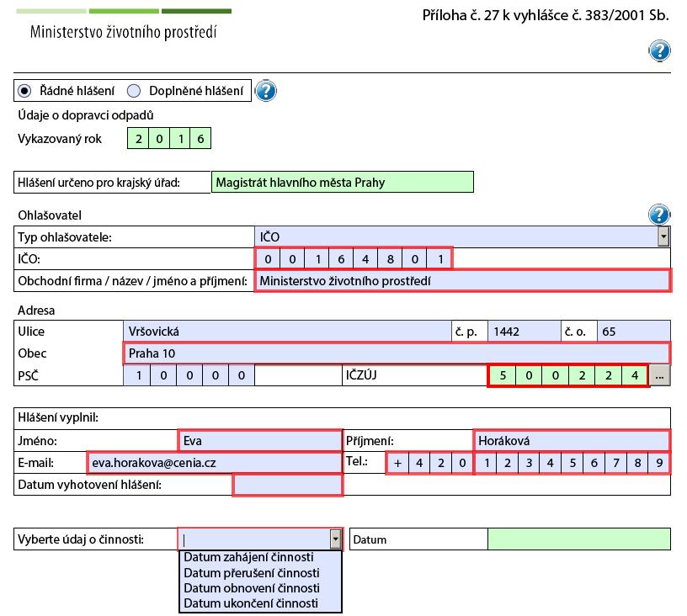Click the green Datum input field
The image size is (687, 616).
point(579,539)
